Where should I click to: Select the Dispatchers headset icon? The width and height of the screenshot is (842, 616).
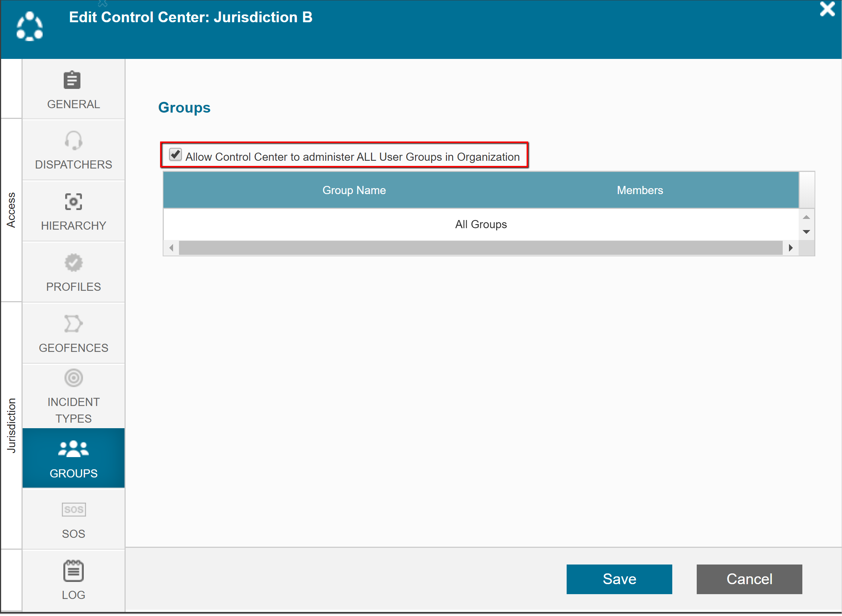[x=73, y=141]
